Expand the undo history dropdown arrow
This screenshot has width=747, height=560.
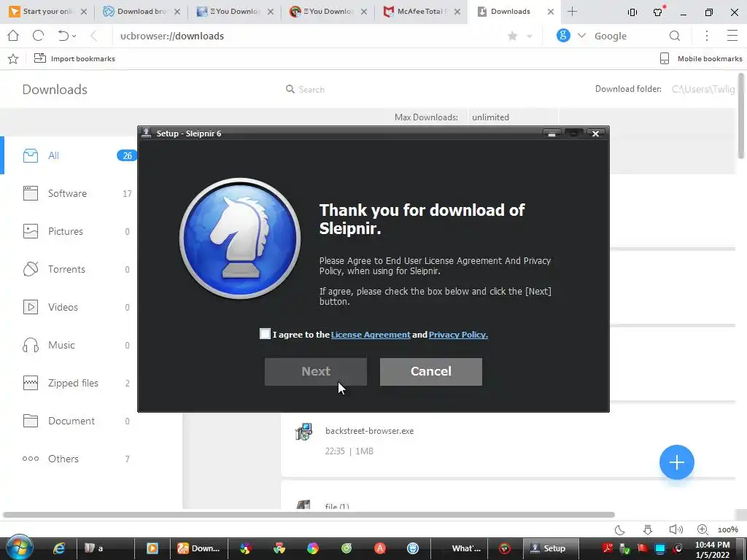click(x=74, y=36)
